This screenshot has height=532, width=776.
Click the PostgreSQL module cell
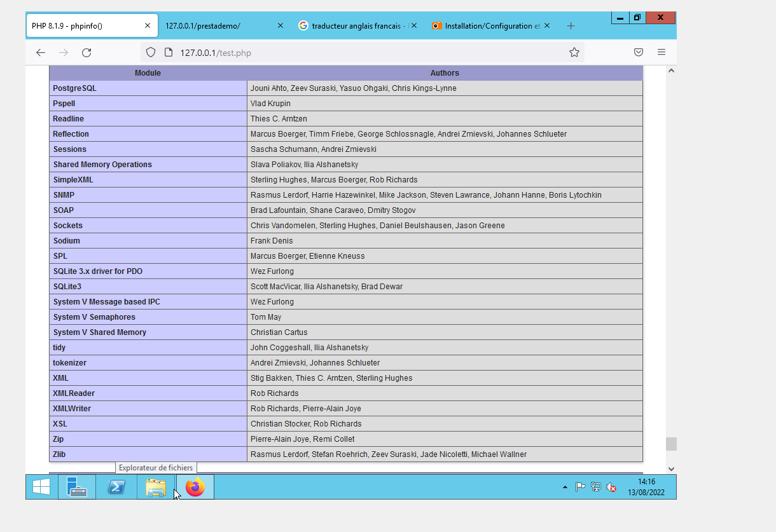[x=148, y=88]
